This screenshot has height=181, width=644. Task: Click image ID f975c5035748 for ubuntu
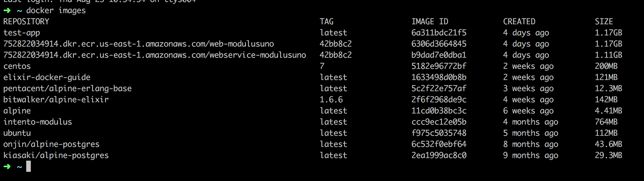tap(439, 133)
